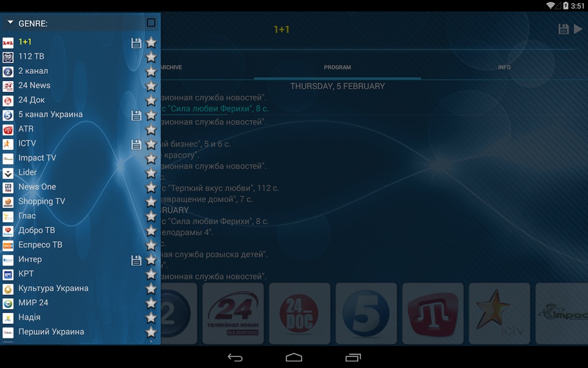Click the play button in top right corner
Screen dimensions: 588x368
click(x=578, y=29)
